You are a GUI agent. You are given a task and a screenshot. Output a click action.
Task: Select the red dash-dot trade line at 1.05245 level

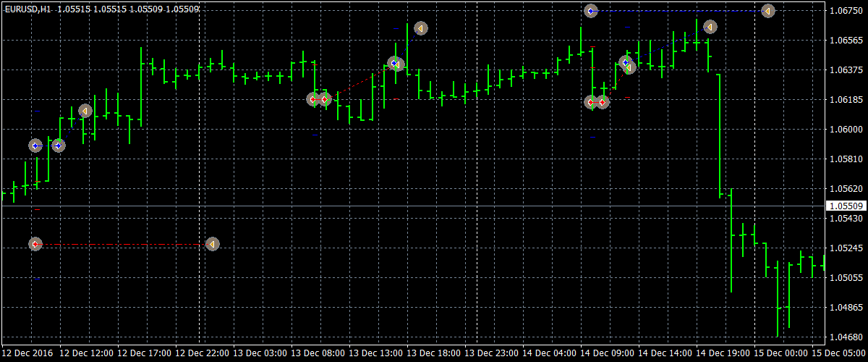pos(124,245)
